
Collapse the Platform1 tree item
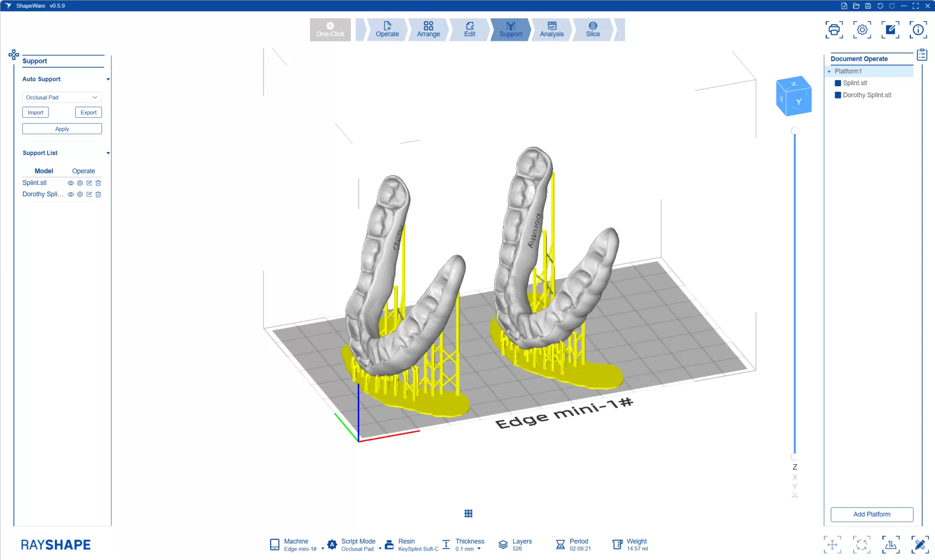point(830,71)
